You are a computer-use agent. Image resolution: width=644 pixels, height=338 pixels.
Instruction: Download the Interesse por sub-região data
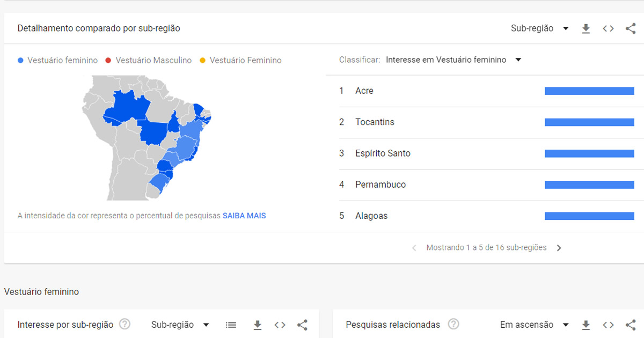point(258,325)
